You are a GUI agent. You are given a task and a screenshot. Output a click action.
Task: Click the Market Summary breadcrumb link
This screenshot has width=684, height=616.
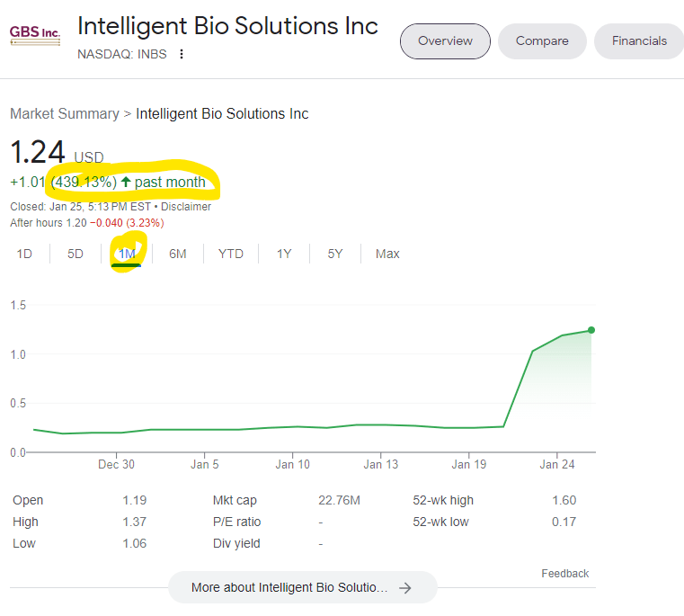tap(65, 114)
